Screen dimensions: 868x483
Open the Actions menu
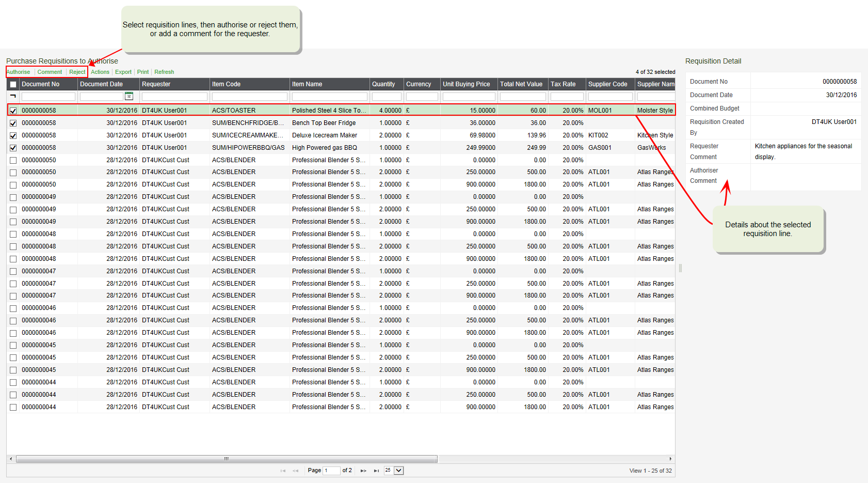pyautogui.click(x=100, y=72)
